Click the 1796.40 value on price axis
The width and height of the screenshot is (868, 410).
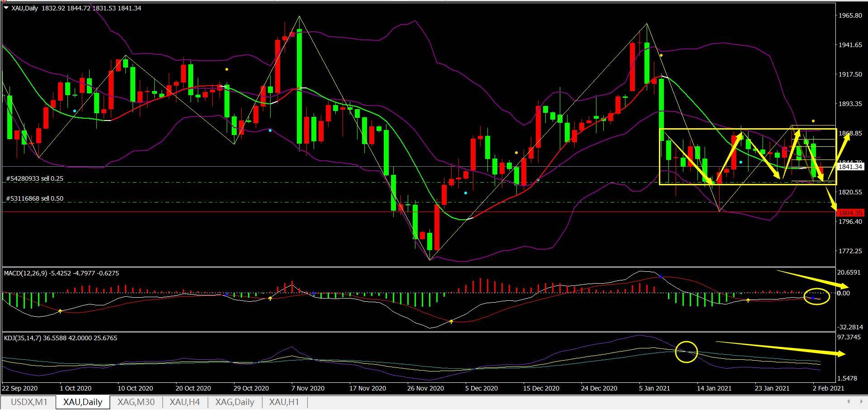[850, 222]
